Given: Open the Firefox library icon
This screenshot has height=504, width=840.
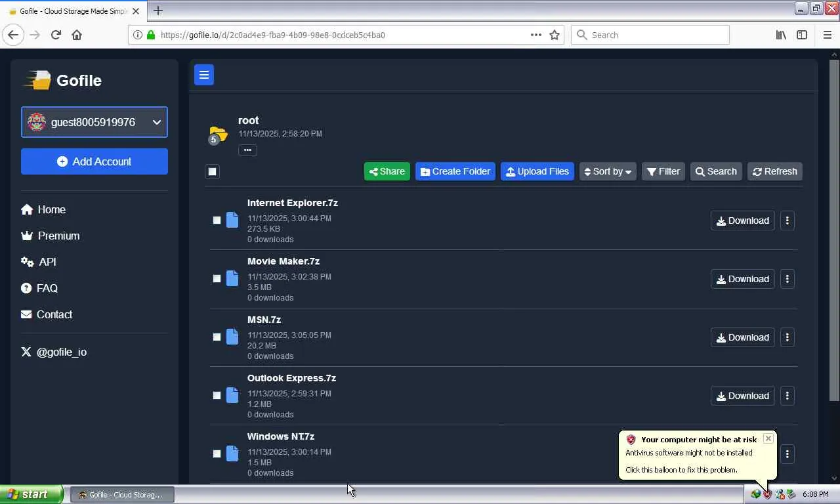Looking at the screenshot, I should tap(781, 35).
